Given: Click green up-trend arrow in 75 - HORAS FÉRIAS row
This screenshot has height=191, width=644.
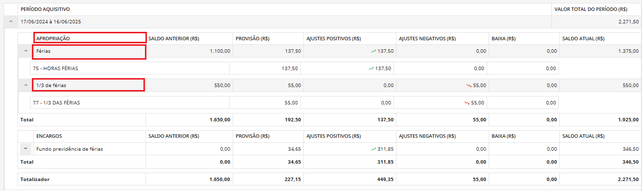Looking at the screenshot, I should 371,69.
